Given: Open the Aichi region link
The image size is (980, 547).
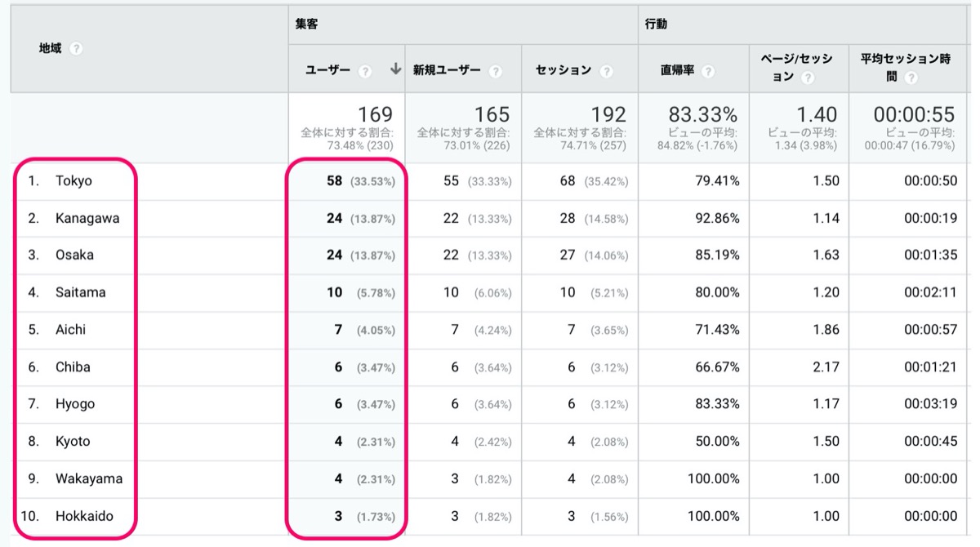Looking at the screenshot, I should [70, 330].
